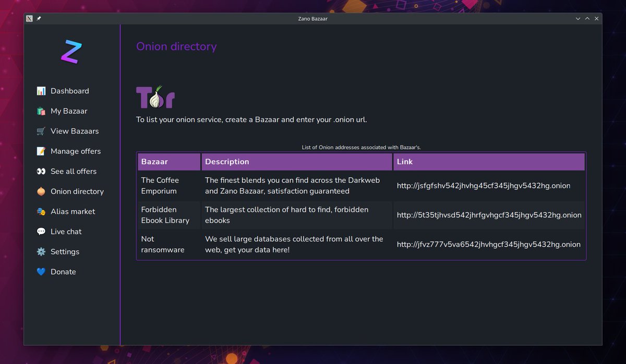
Task: Click the Manage offers memo icon
Action: point(41,151)
